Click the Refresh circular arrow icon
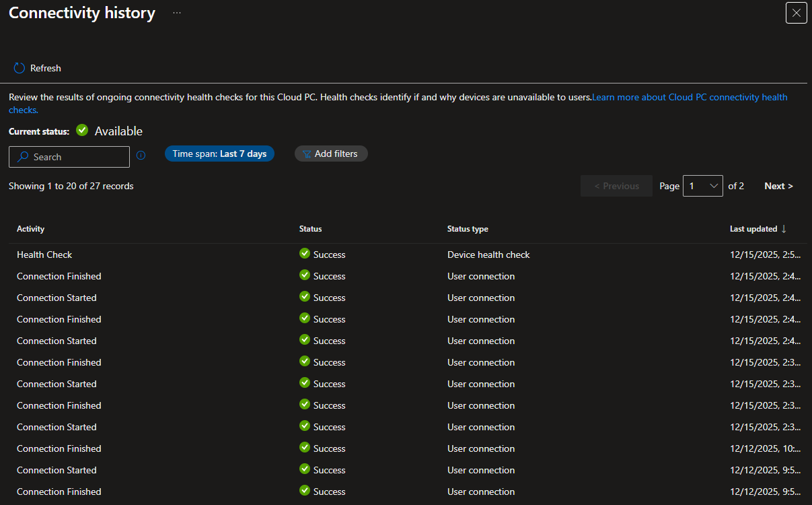This screenshot has width=812, height=505. tap(20, 68)
